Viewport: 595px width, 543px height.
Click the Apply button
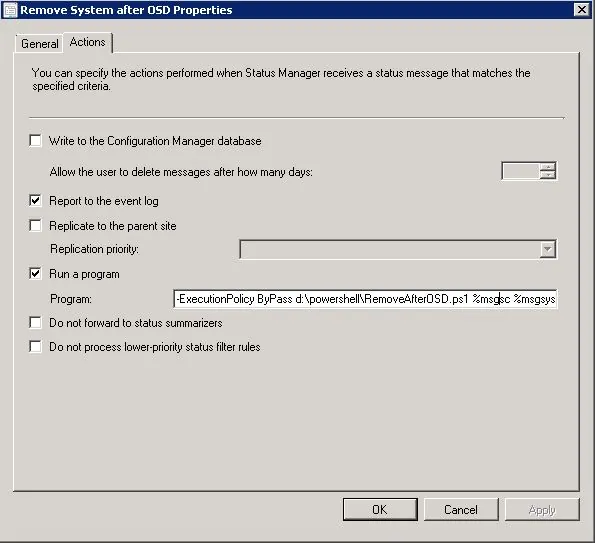[542, 510]
